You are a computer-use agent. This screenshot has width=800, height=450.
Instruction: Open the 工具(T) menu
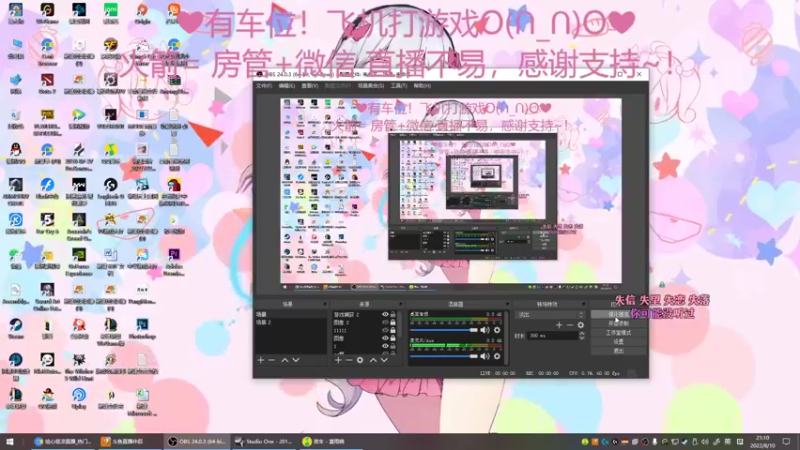point(398,86)
